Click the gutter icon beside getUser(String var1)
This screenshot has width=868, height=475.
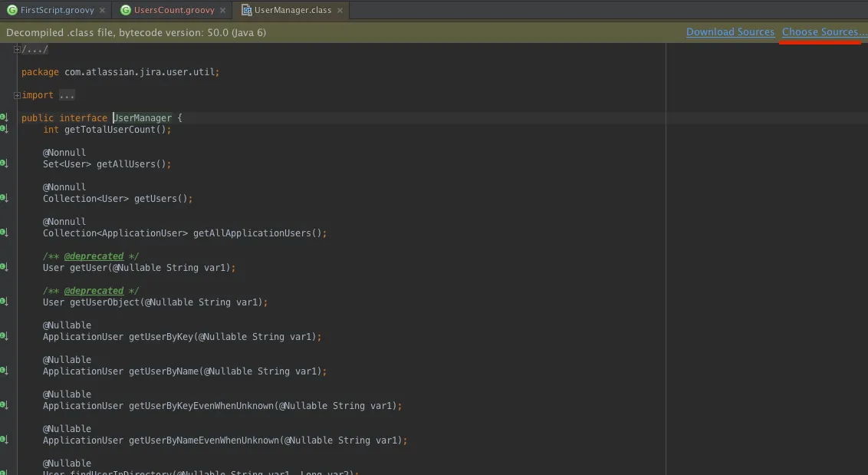coord(4,266)
